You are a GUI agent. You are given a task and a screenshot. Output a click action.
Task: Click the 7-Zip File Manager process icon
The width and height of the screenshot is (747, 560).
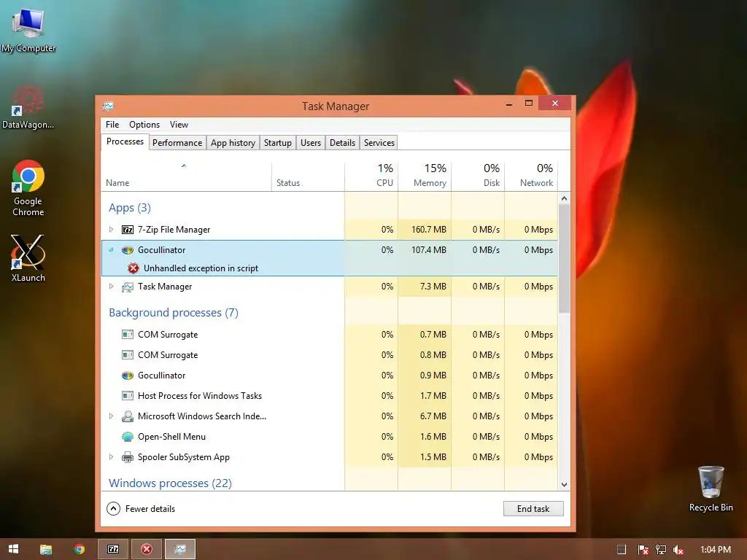point(128,230)
